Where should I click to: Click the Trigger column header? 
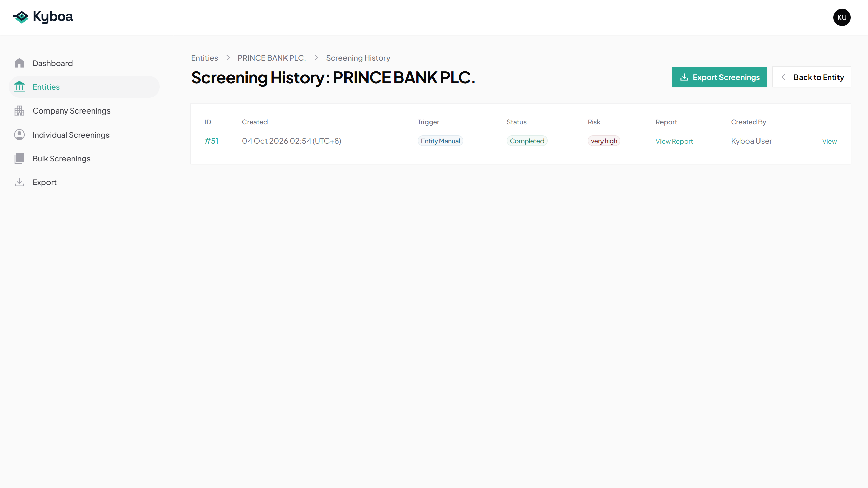(428, 122)
